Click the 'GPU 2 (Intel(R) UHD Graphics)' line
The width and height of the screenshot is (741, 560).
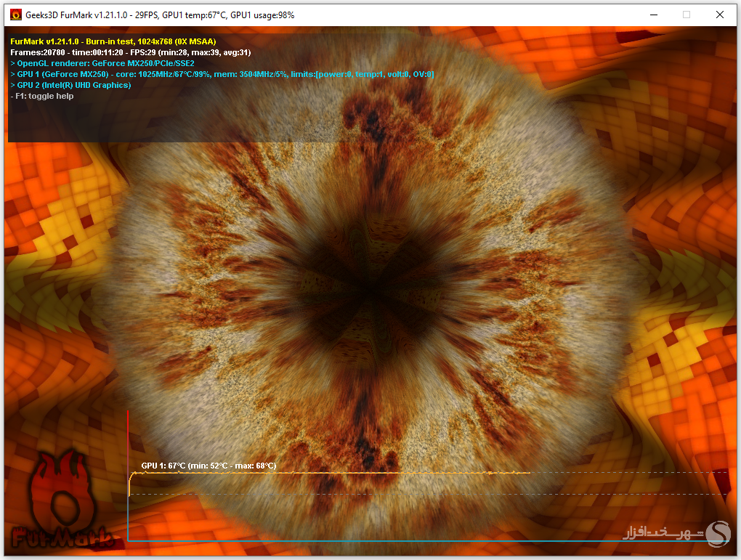70,85
